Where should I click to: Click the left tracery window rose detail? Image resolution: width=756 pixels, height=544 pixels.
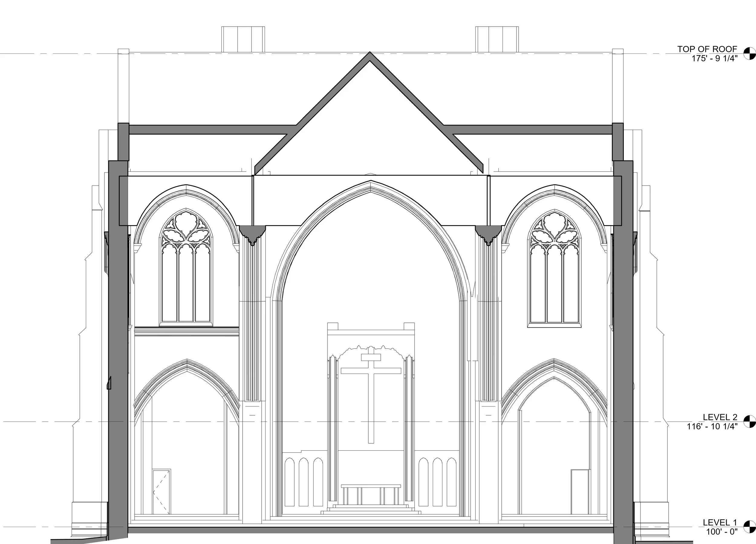pyautogui.click(x=186, y=228)
